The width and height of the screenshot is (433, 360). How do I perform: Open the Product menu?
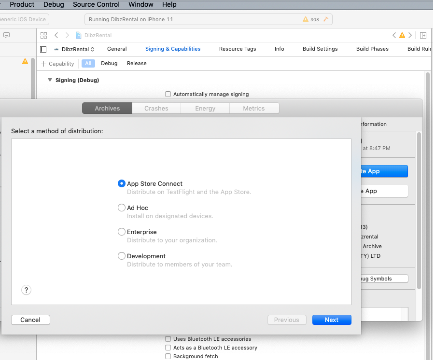point(22,5)
